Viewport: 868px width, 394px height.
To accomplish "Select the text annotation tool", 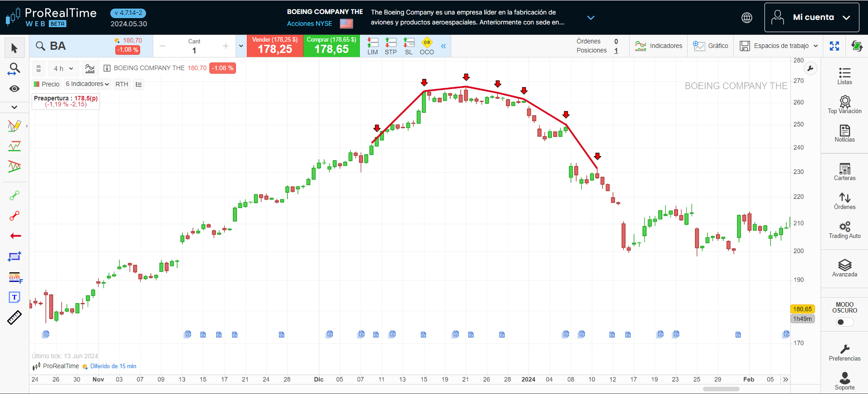I will 14,297.
